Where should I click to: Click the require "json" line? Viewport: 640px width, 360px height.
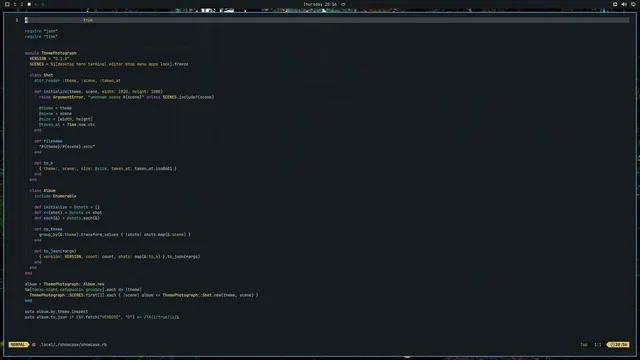(41, 31)
